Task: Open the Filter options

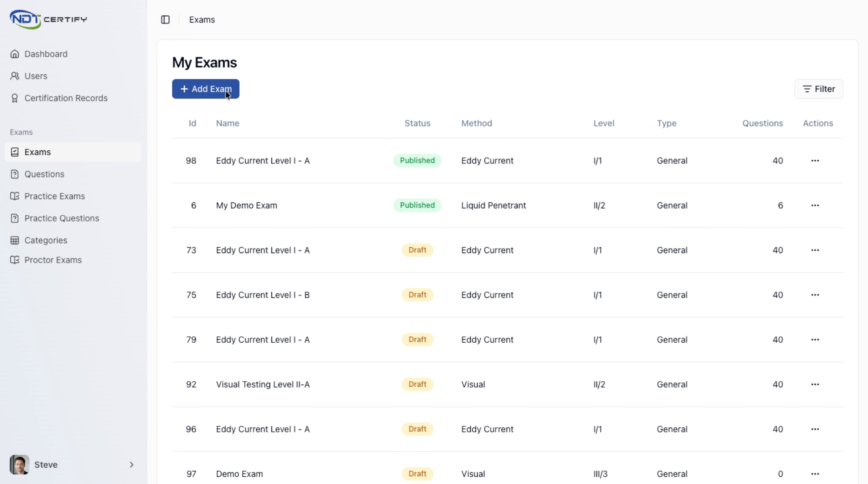Action: coord(818,89)
